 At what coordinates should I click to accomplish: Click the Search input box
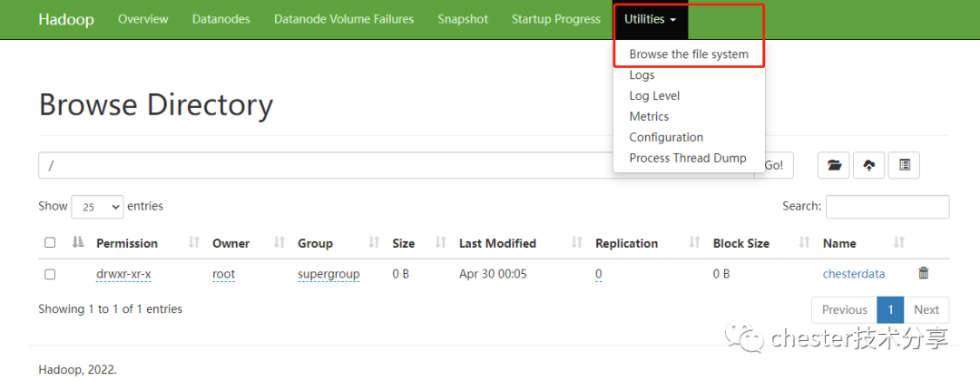click(x=887, y=207)
